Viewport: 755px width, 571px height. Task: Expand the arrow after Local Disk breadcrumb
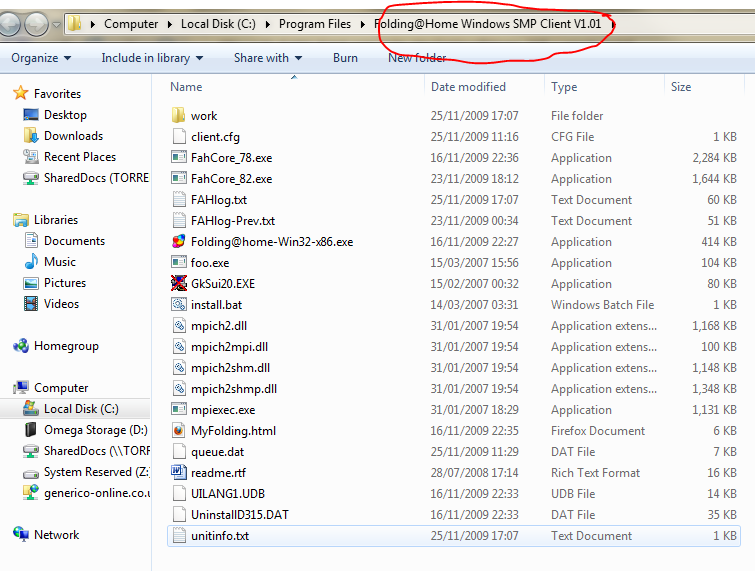[x=267, y=24]
